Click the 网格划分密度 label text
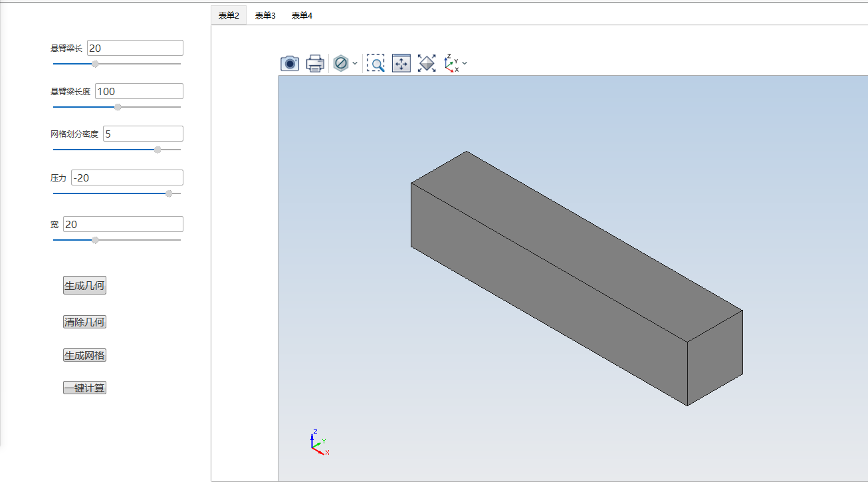 pyautogui.click(x=74, y=134)
